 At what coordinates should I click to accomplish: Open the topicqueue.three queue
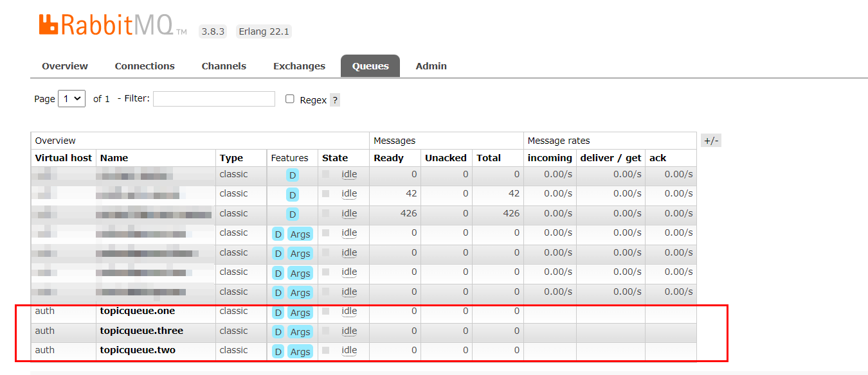click(141, 331)
